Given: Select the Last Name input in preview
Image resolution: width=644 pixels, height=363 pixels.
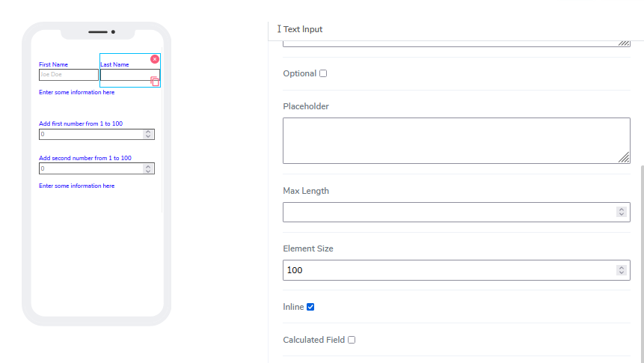Looking at the screenshot, I should click(126, 75).
